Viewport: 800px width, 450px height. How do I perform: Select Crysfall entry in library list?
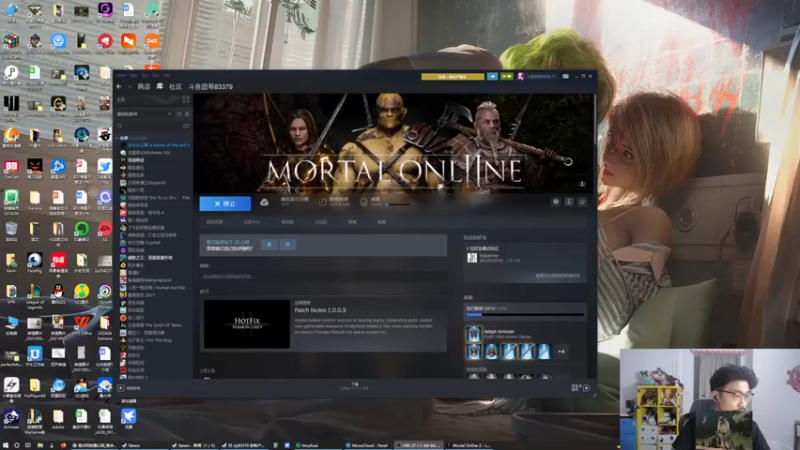(x=140, y=243)
